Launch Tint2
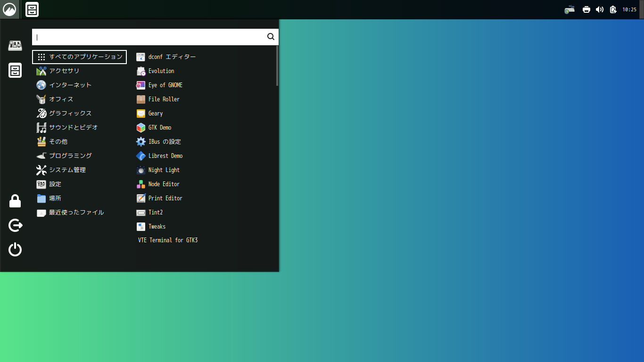This screenshot has height=362, width=644. (204, 212)
